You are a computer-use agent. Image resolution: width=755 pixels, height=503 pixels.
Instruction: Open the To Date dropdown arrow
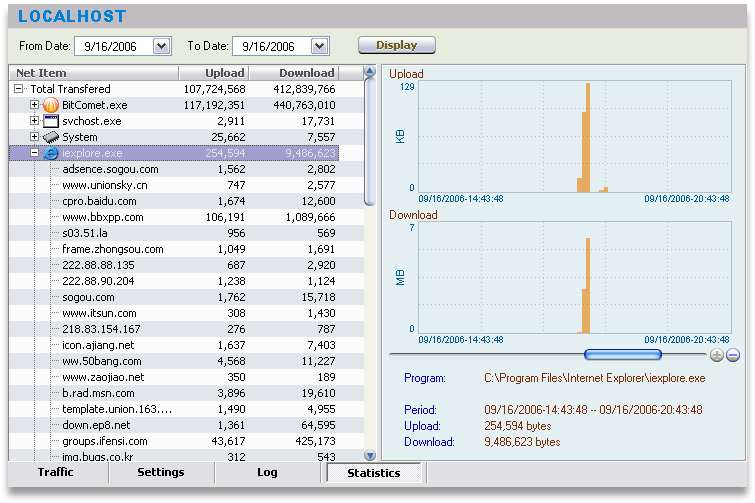pos(319,46)
